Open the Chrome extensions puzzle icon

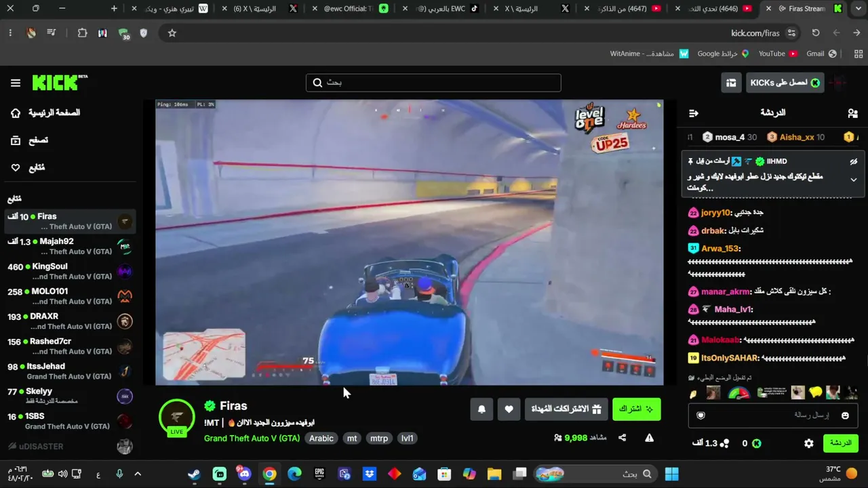[82, 33]
